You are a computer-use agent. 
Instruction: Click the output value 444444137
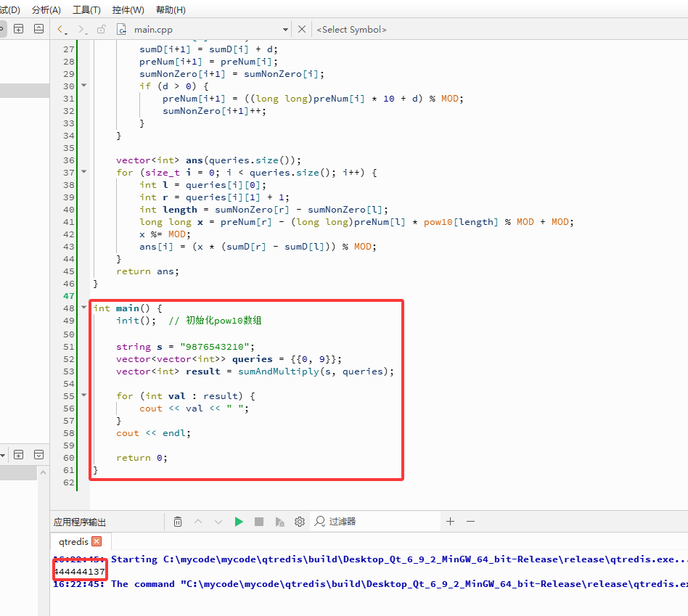tap(79, 572)
